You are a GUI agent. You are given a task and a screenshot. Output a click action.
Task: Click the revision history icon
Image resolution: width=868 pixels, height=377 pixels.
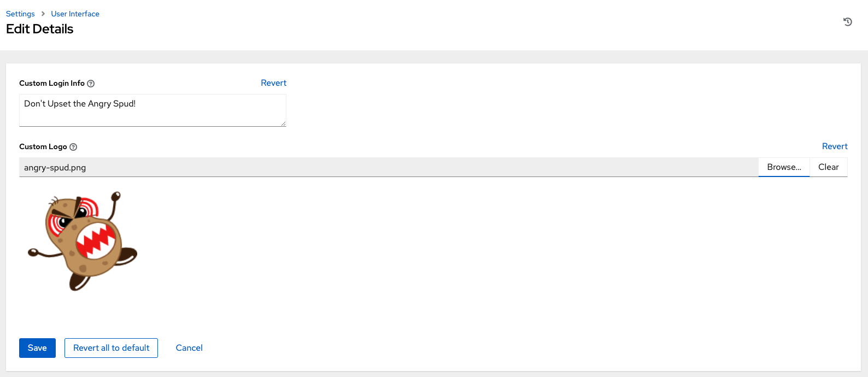(x=848, y=22)
